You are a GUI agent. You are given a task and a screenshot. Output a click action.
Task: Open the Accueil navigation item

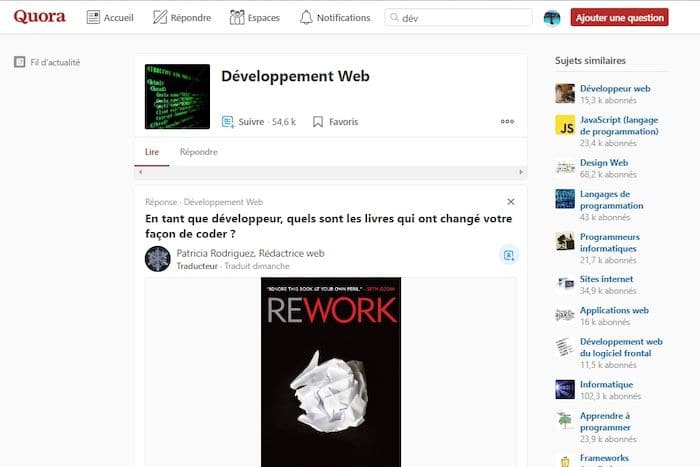click(110, 18)
